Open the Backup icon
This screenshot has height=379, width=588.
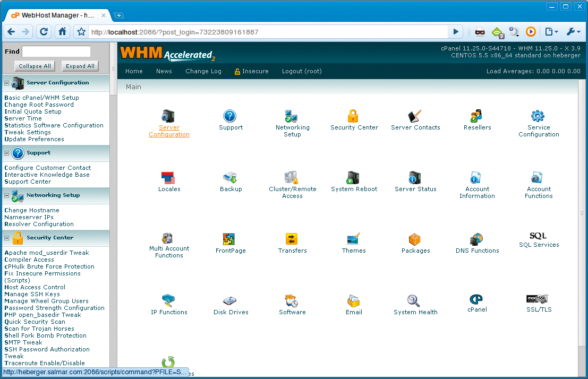[230, 178]
